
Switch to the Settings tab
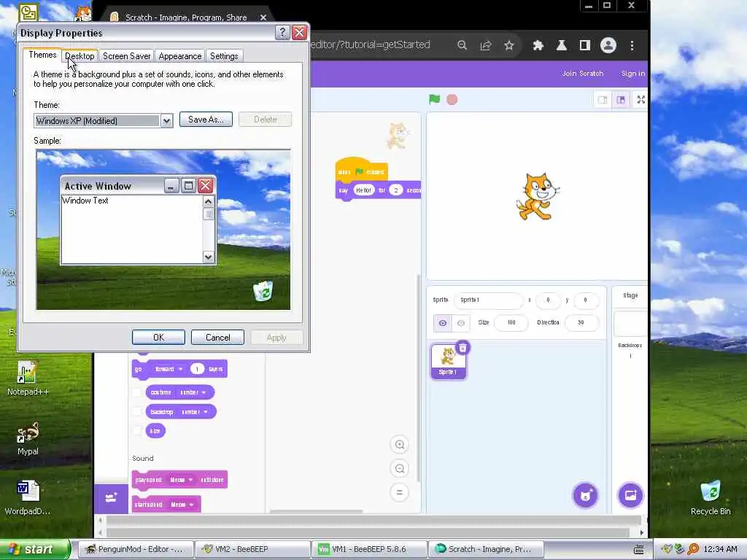tap(224, 56)
